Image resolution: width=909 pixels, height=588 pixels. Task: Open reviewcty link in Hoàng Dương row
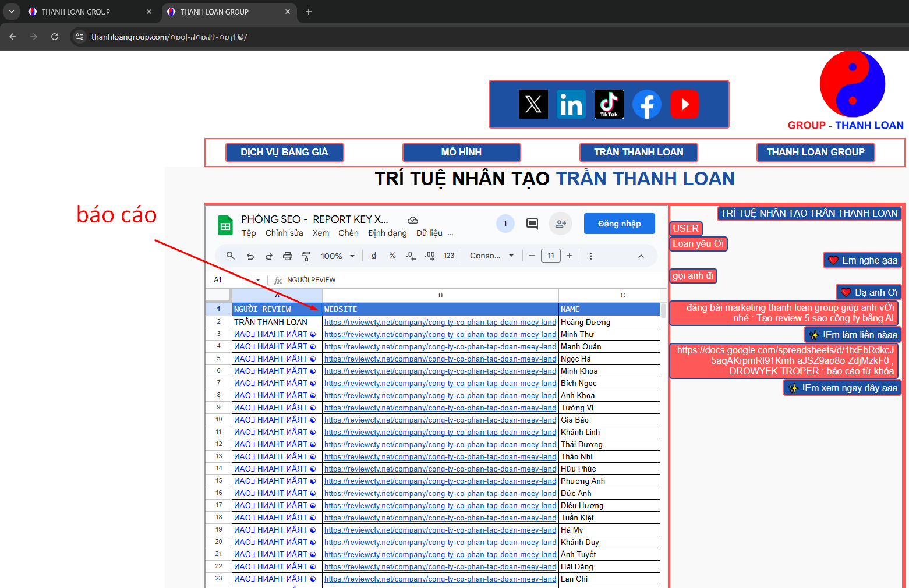[440, 322]
